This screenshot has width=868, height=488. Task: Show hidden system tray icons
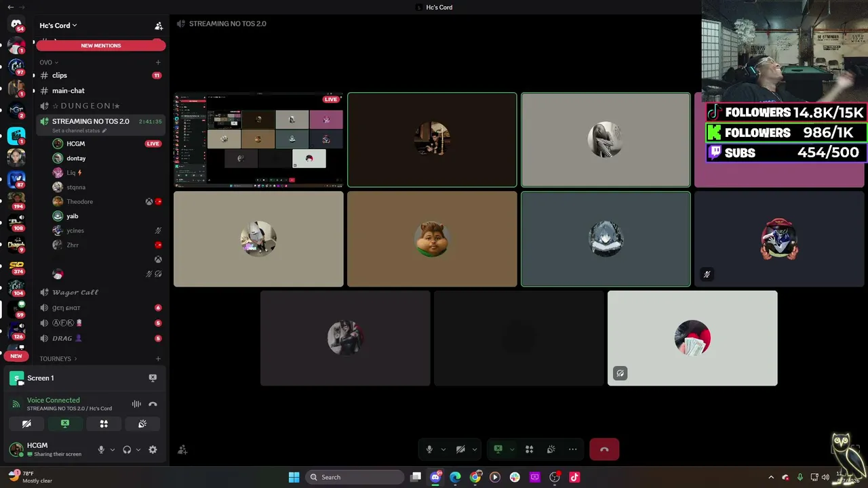coord(771,477)
